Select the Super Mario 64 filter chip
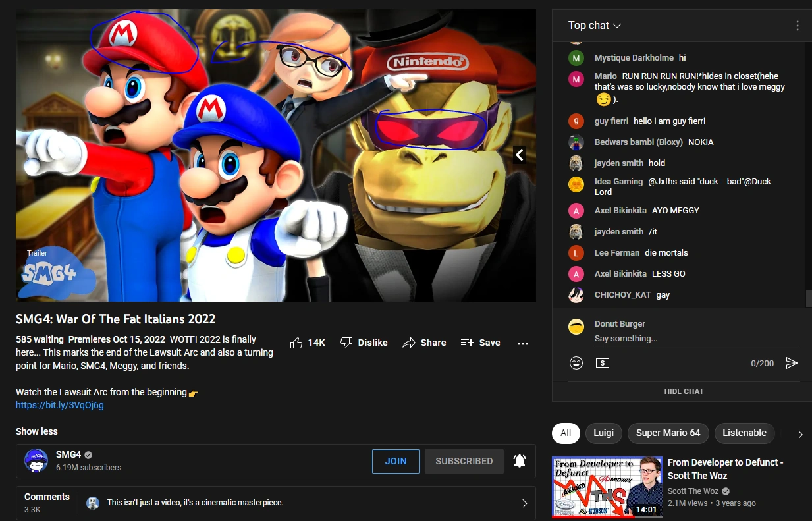Viewport: 812px width, 521px height. click(x=668, y=433)
